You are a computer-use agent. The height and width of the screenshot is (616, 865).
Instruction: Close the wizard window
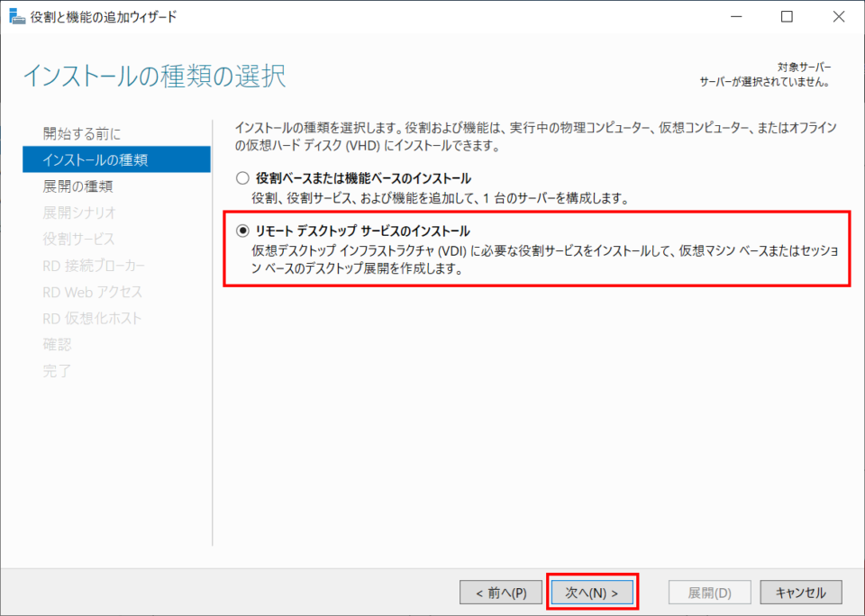839,16
